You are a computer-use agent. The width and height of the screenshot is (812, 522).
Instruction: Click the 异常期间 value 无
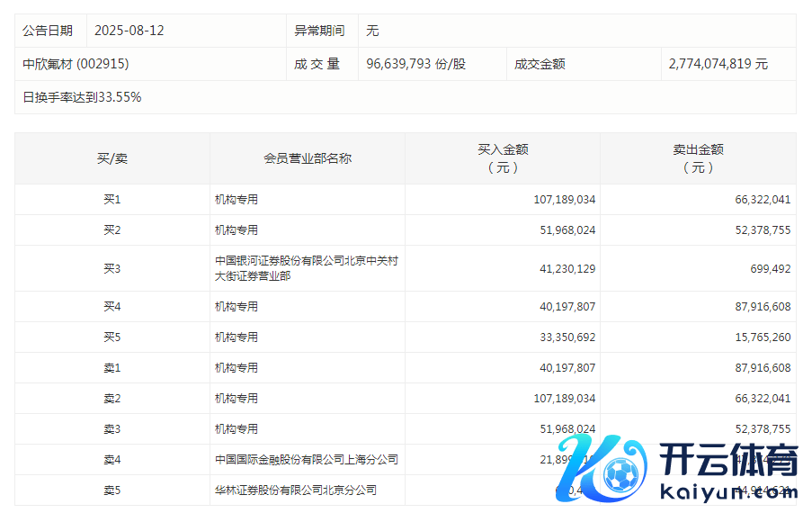point(372,31)
